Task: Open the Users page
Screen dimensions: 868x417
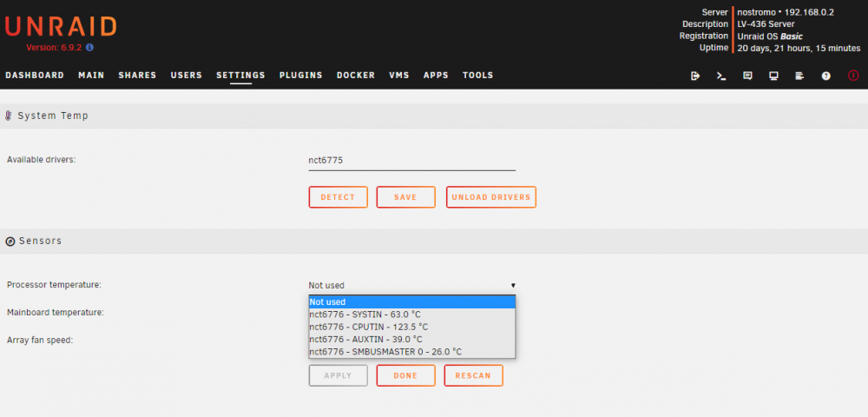Action: tap(187, 76)
